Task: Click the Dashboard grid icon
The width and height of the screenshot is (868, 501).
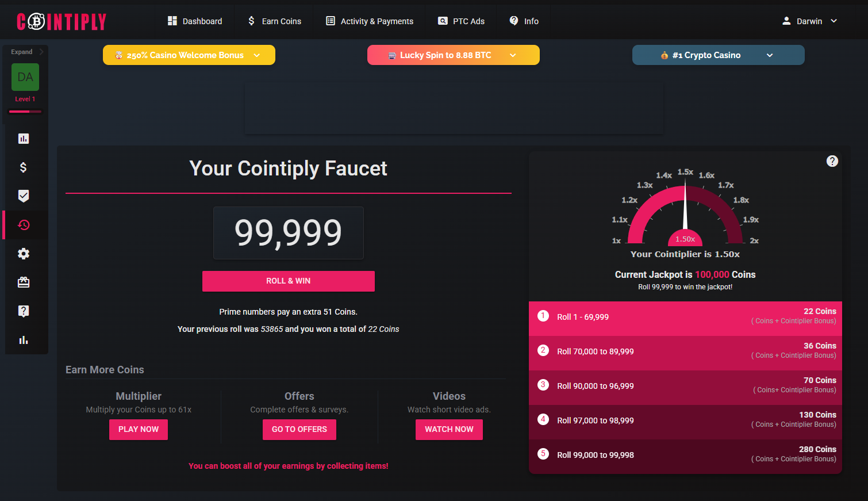Action: click(172, 21)
